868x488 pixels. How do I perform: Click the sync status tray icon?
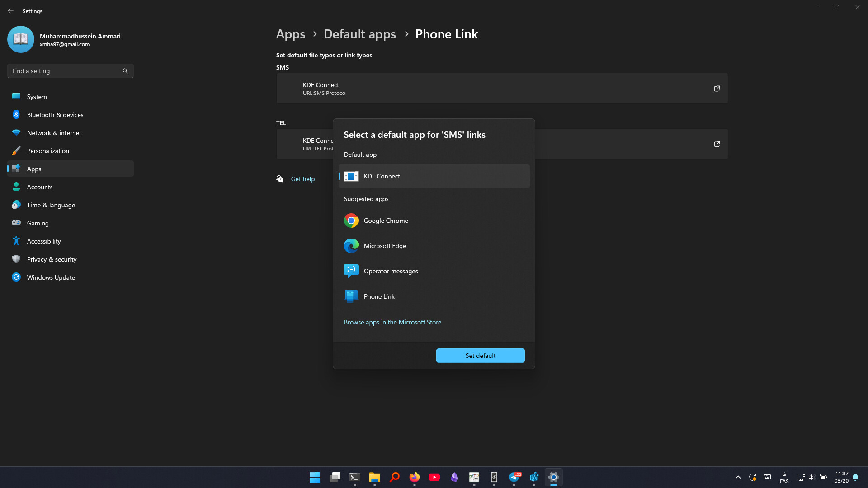coord(752,477)
